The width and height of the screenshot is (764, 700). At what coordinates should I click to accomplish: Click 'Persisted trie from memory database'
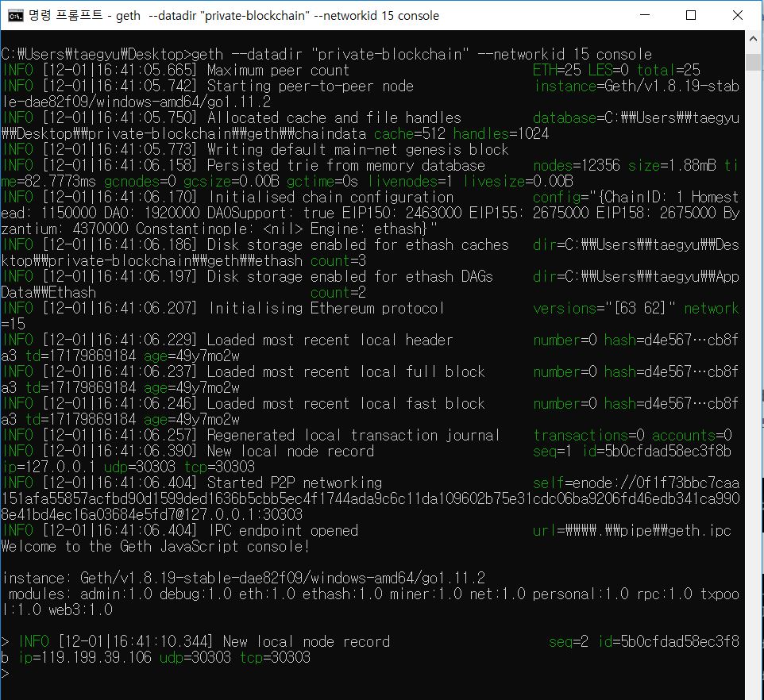pyautogui.click(x=346, y=166)
